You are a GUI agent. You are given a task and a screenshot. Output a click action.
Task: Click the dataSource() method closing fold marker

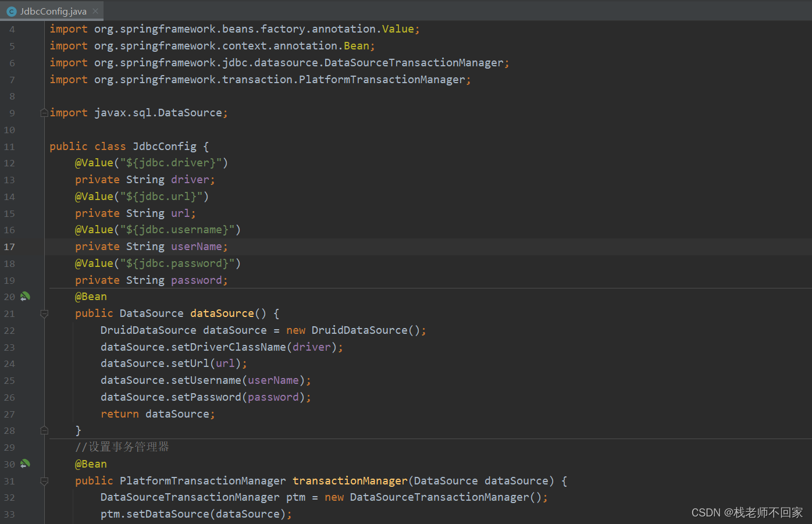(x=44, y=430)
